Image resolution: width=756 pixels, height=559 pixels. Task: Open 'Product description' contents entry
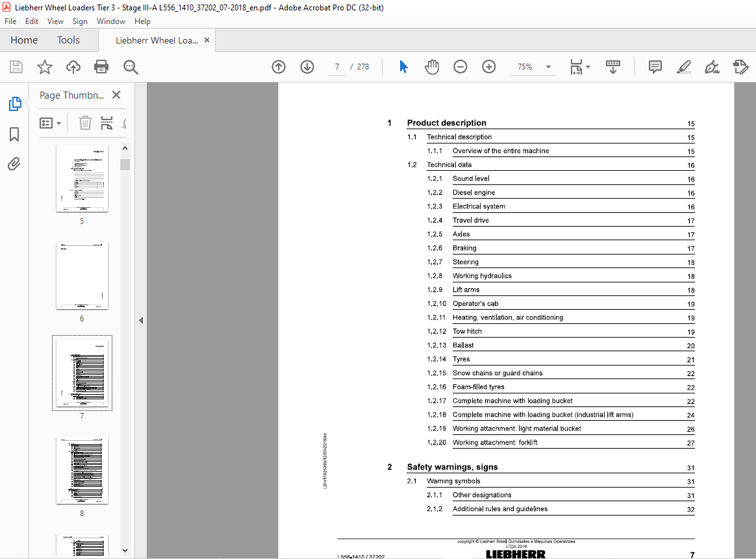click(446, 123)
